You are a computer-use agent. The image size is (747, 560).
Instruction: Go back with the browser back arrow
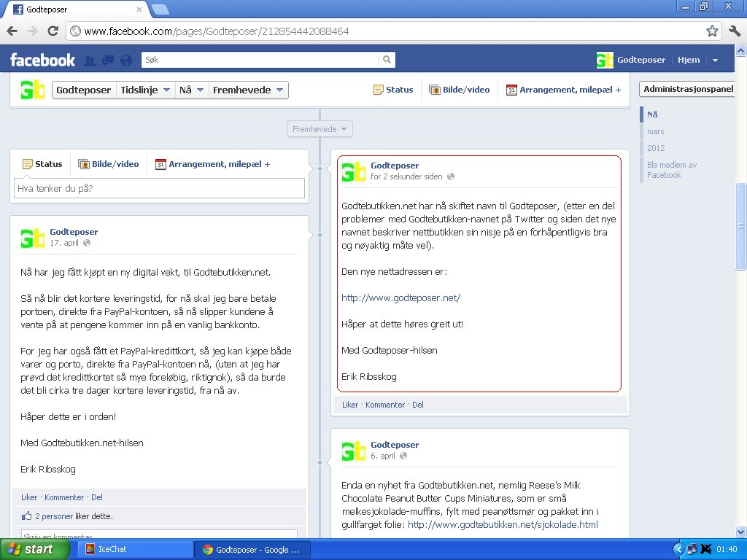click(12, 31)
